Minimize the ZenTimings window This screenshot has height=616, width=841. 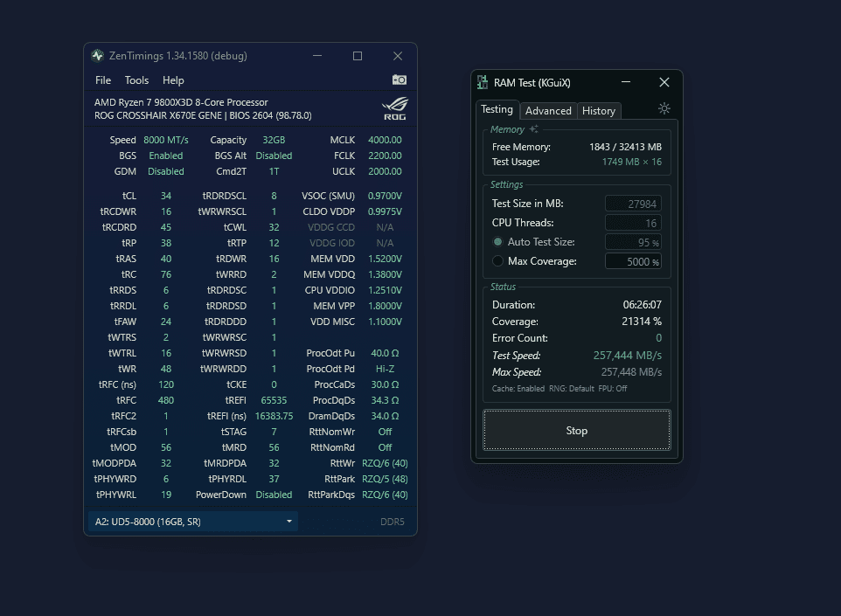click(x=317, y=56)
